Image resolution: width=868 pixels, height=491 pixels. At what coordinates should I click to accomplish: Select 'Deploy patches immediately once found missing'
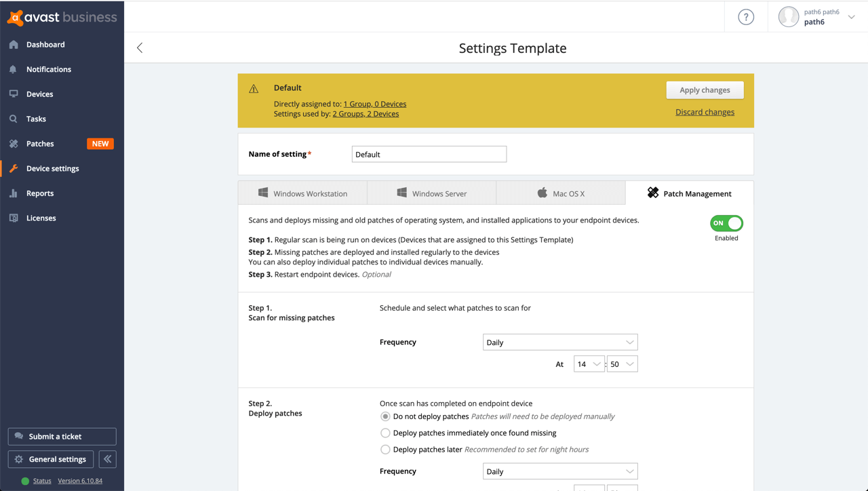point(385,433)
